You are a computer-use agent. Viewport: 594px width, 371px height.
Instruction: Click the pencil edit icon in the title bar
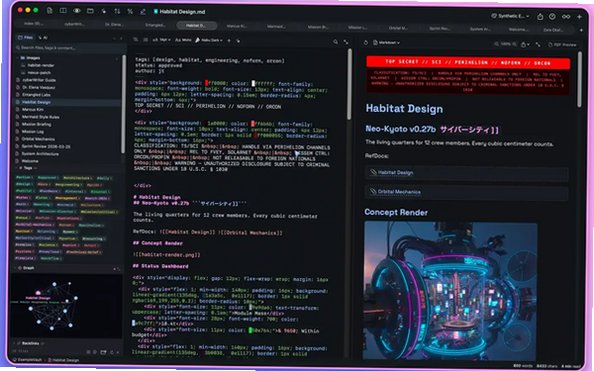click(143, 11)
